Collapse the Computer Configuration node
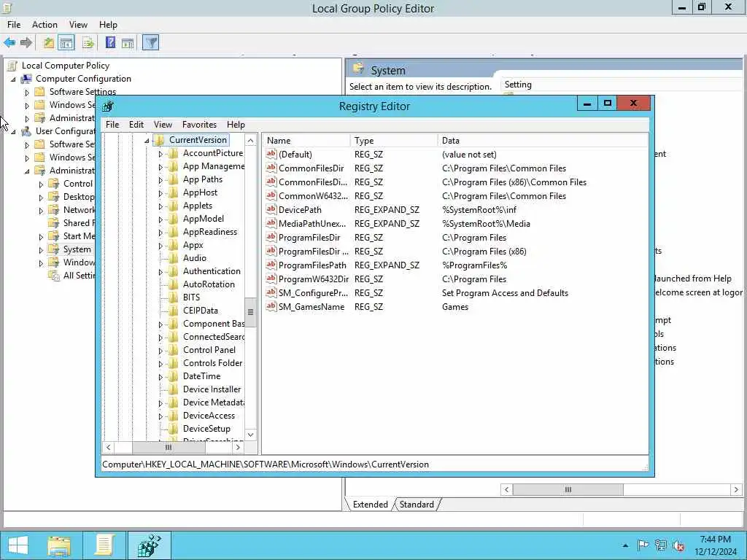 tap(13, 79)
